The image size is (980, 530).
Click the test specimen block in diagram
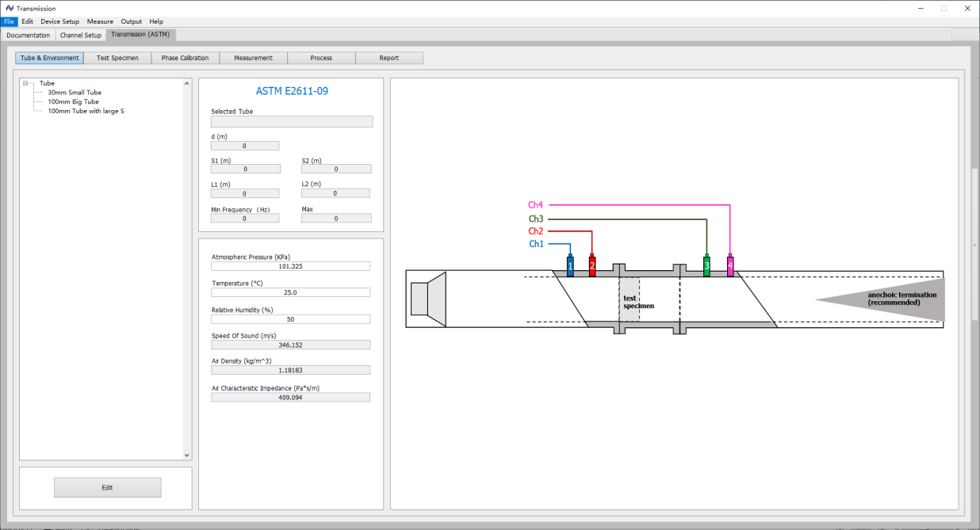click(x=630, y=299)
